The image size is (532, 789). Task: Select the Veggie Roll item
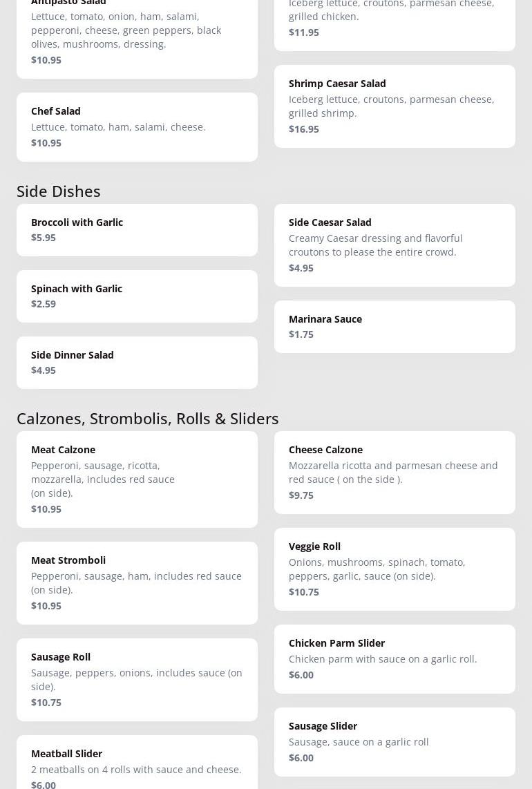[x=394, y=569]
